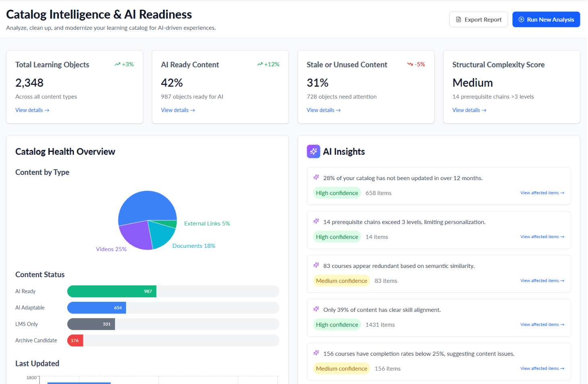Screen dimensions: 588x384
Task: Click the document icon in Export Report
Action: 458,19
